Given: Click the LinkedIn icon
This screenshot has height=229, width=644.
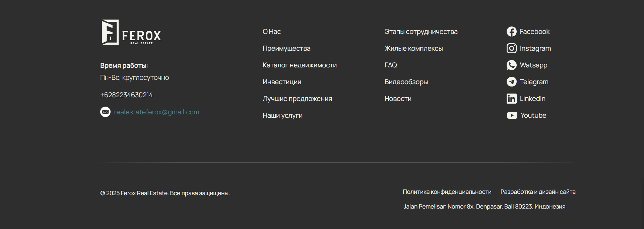Looking at the screenshot, I should (x=511, y=99).
